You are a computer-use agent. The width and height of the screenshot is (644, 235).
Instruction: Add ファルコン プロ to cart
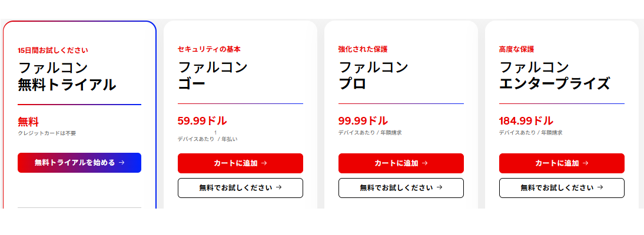[401, 163]
